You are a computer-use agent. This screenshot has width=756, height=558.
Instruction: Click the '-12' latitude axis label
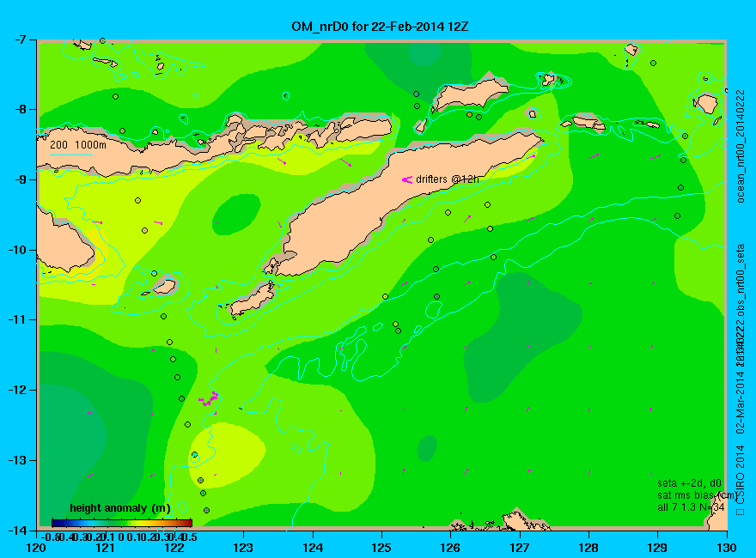18,390
